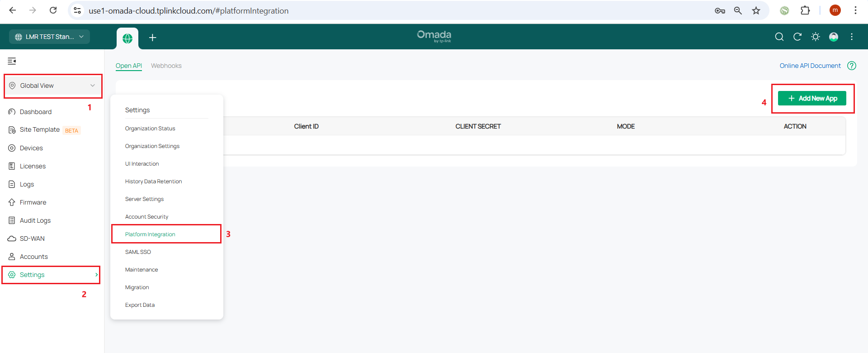Click the zoom magnifier icon in address bar
868x353 pixels.
click(738, 10)
